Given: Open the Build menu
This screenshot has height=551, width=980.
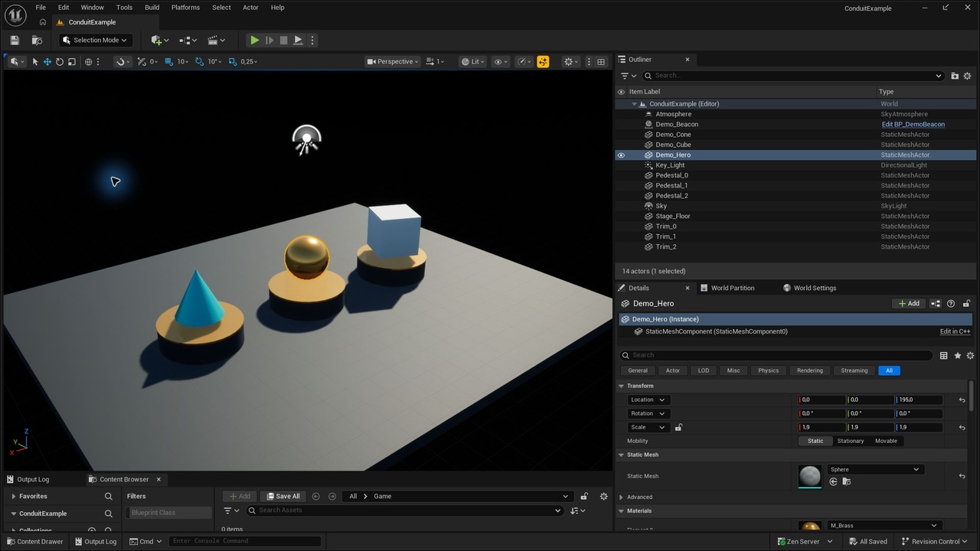Looking at the screenshot, I should tap(152, 8).
